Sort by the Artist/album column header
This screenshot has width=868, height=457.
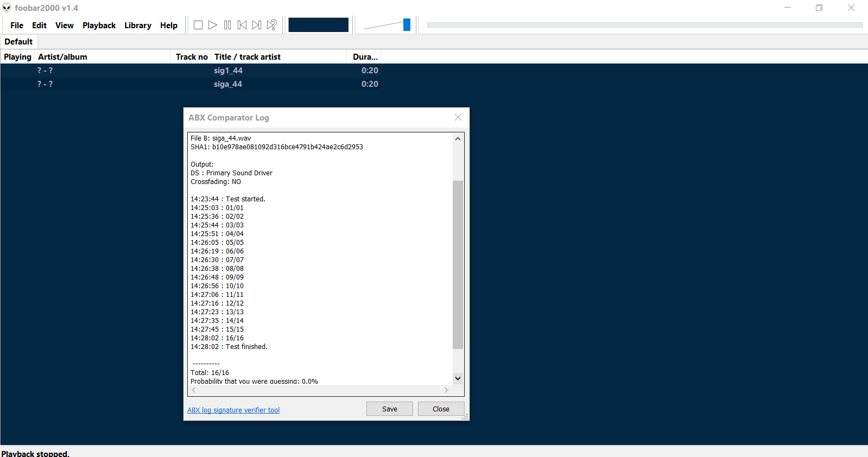(x=103, y=57)
